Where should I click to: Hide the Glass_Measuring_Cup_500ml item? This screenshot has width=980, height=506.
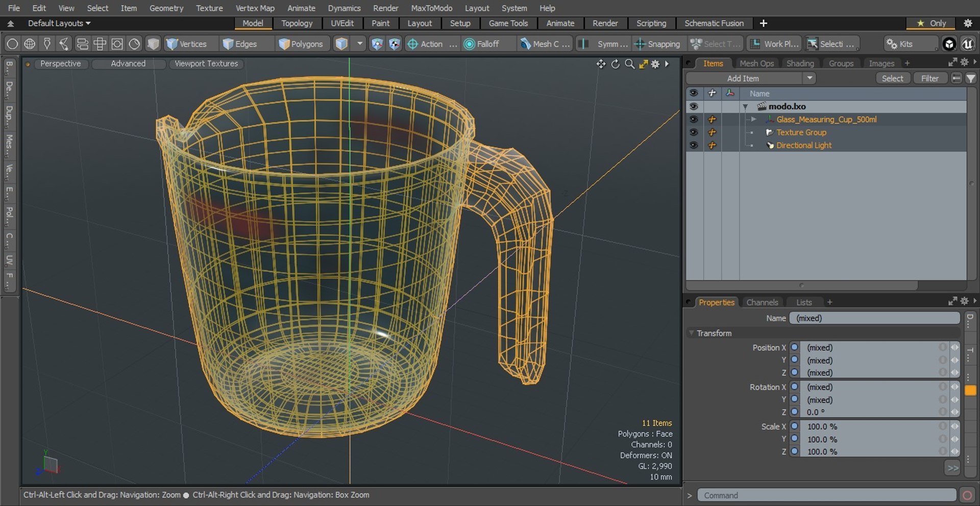tap(693, 119)
